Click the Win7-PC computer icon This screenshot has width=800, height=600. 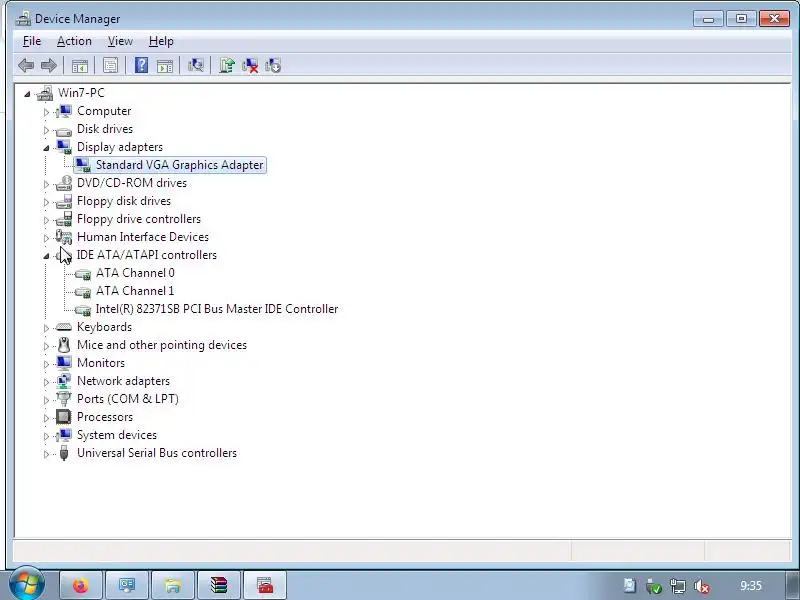(x=45, y=93)
